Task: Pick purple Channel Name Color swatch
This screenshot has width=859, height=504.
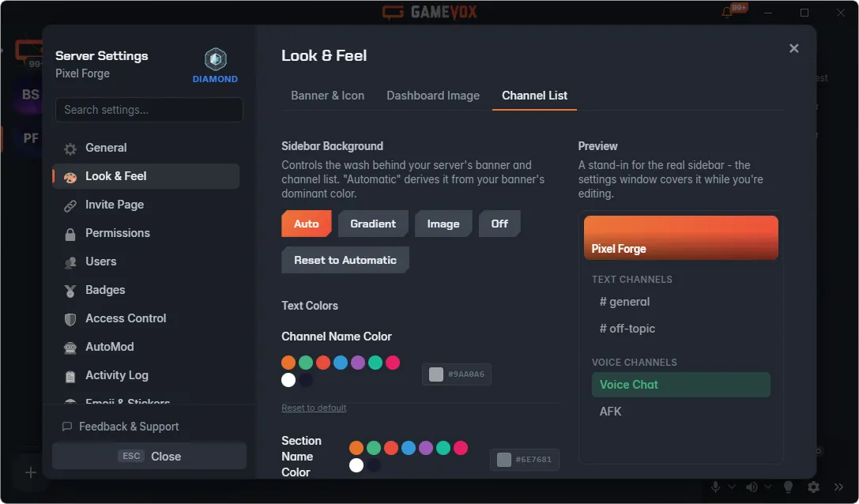Action: [358, 363]
